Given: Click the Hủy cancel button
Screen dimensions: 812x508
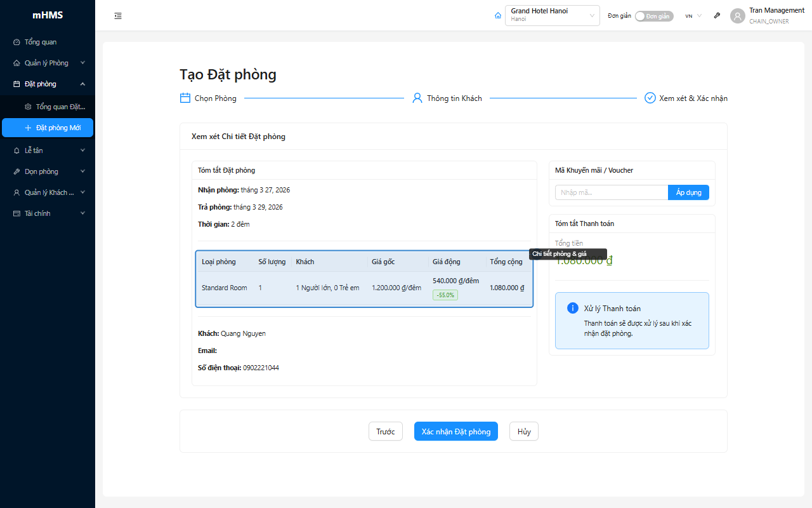Looking at the screenshot, I should point(524,431).
